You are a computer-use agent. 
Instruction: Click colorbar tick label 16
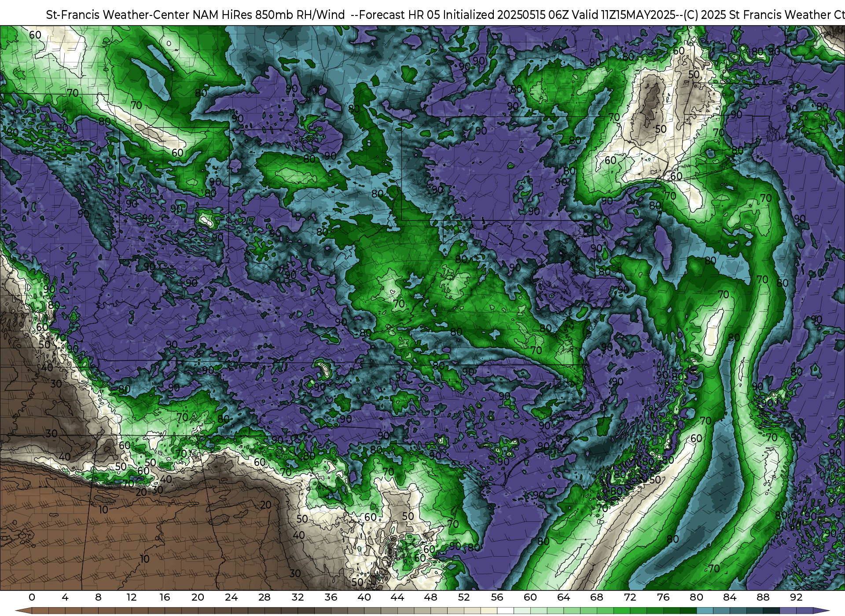tap(165, 597)
